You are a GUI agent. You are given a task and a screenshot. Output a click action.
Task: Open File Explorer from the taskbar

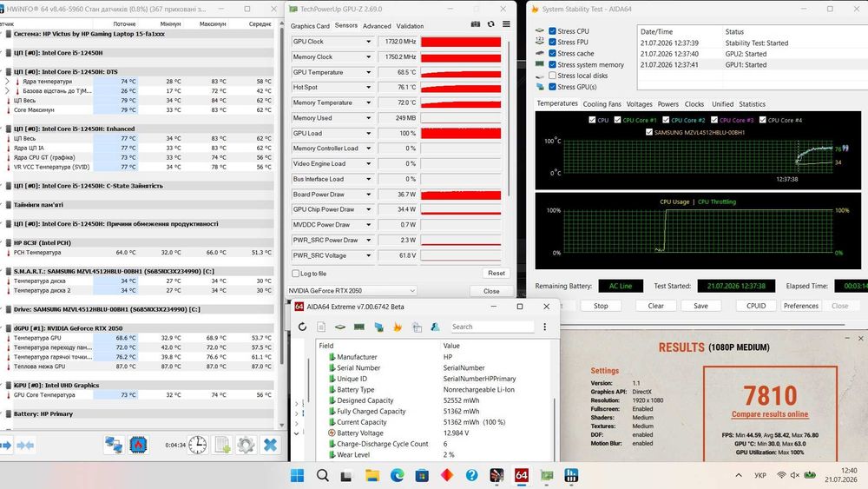click(372, 475)
